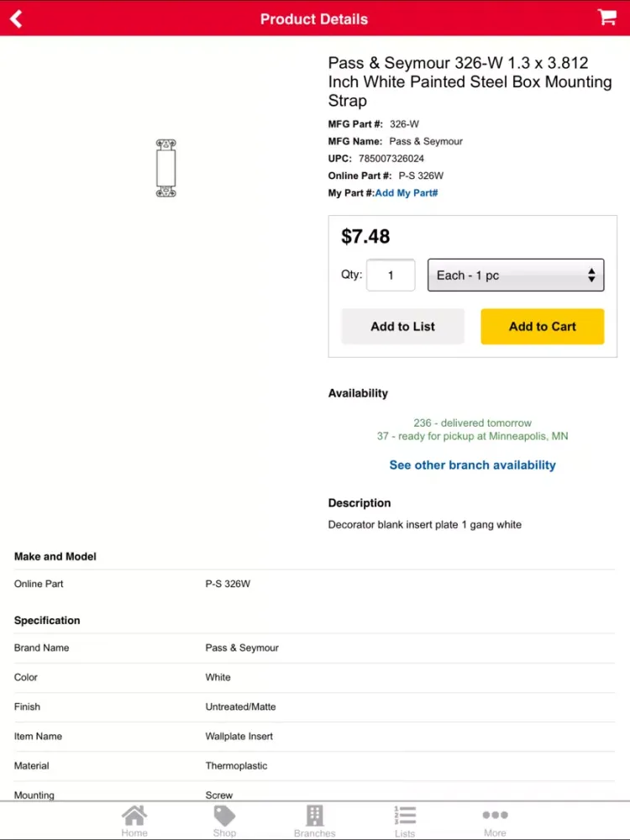Viewport: 630px width, 840px height.
Task: Switch to the Branches tab label
Action: pyautogui.click(x=314, y=833)
